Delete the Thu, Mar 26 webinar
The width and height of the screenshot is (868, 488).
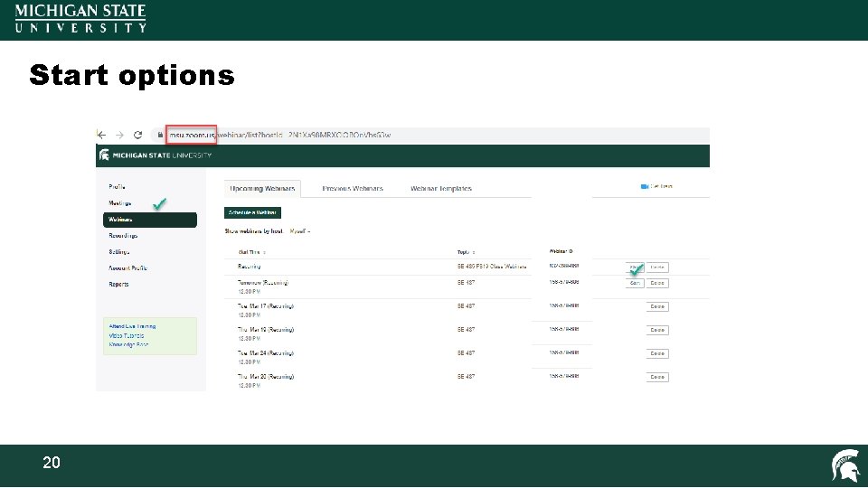pos(657,378)
